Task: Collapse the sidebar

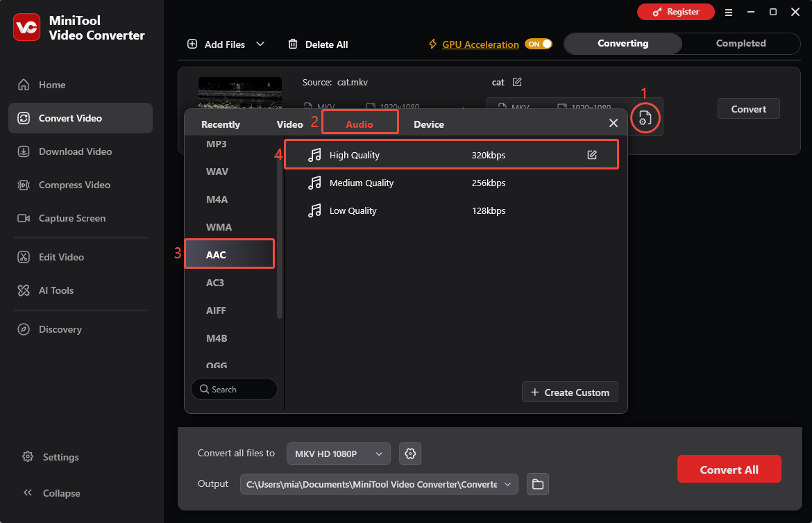Action: point(51,493)
